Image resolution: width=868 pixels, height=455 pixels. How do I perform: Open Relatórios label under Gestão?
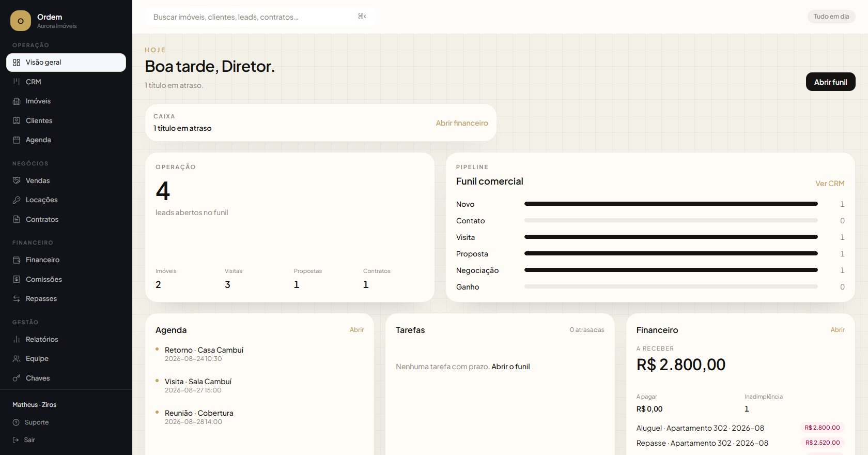(42, 339)
